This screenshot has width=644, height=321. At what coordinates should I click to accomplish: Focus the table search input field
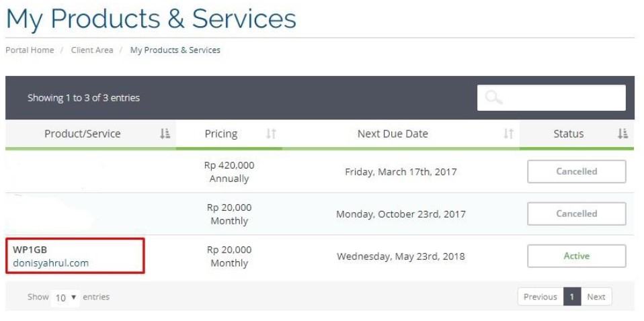[551, 97]
